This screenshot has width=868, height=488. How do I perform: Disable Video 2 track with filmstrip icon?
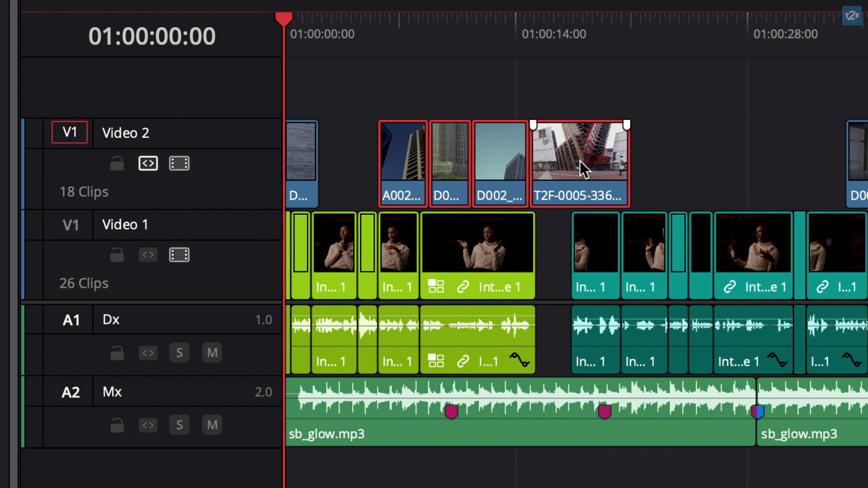coord(179,164)
